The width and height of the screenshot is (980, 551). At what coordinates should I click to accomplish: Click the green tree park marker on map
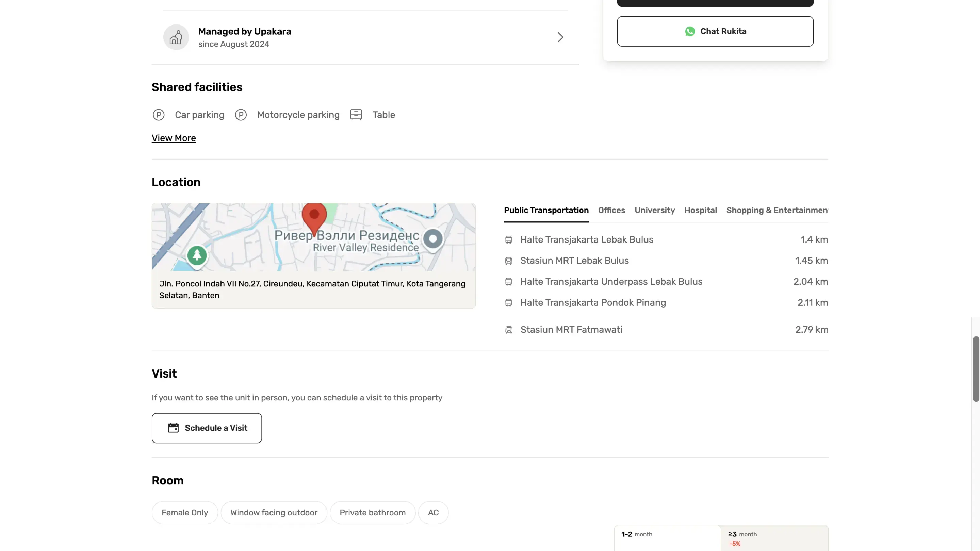(197, 255)
